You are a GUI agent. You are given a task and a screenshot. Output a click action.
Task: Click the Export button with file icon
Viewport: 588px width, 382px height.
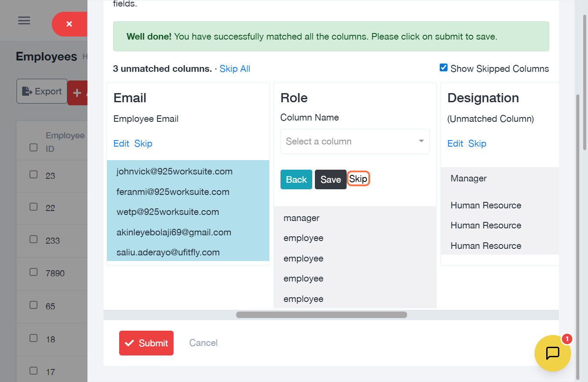point(42,91)
